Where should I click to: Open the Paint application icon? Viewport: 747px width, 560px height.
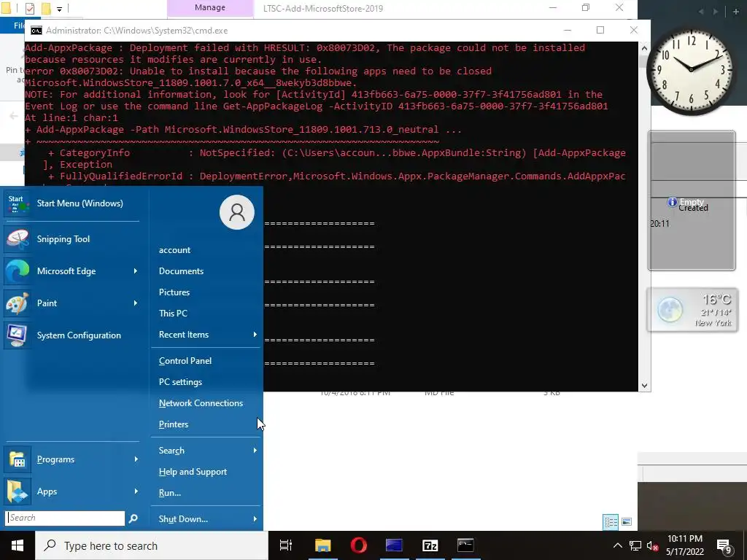click(x=18, y=303)
